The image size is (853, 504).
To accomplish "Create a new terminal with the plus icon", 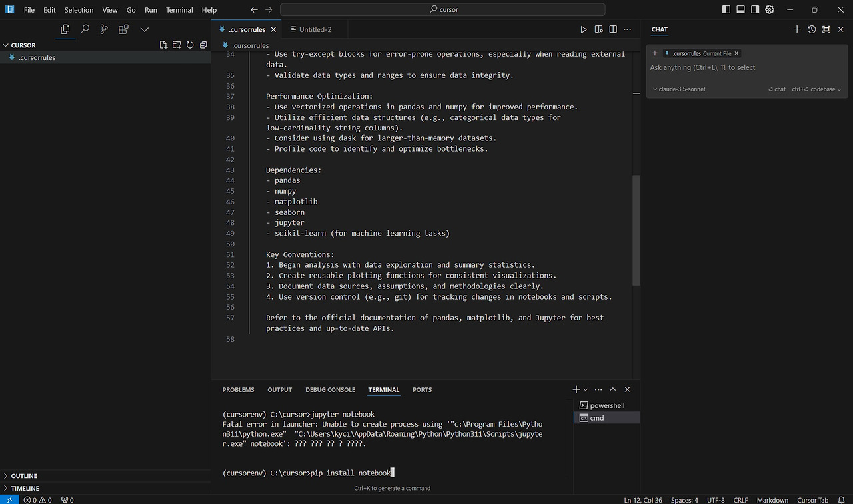I will 576,389.
